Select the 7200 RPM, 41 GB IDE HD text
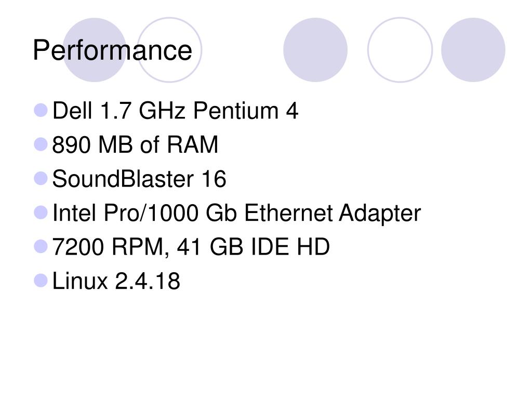Image resolution: width=532 pixels, height=399 pixels. [191, 247]
